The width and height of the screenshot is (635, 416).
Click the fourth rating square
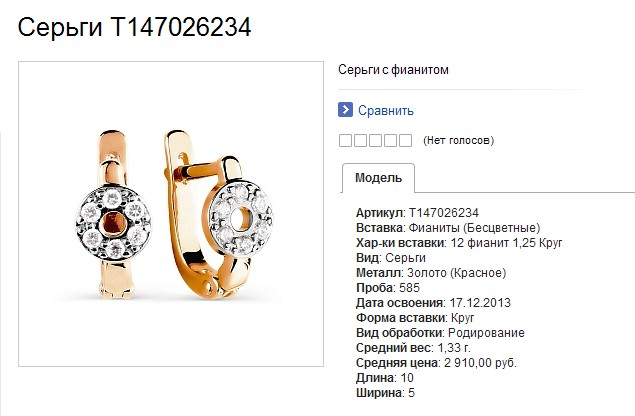(x=390, y=141)
